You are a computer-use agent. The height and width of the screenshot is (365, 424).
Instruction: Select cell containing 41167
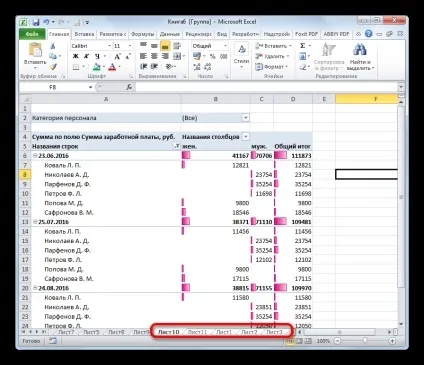(216, 156)
